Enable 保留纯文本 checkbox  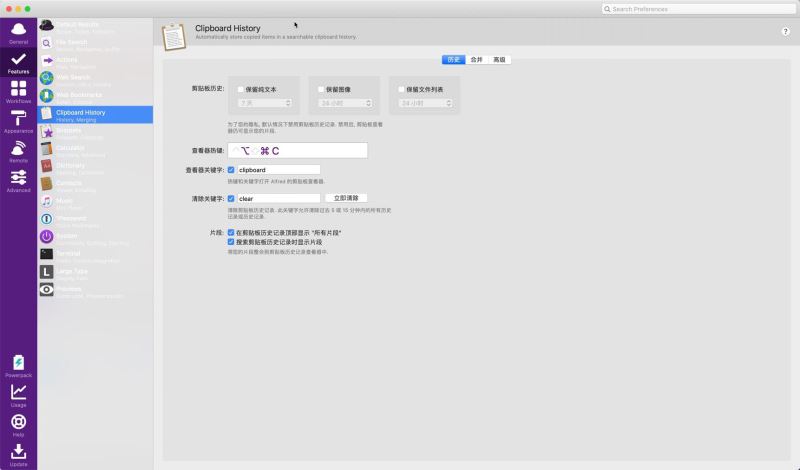[x=241, y=89]
